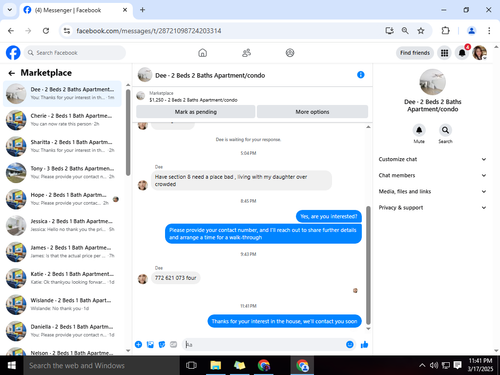Search in conversation magnifier icon

point(445,130)
